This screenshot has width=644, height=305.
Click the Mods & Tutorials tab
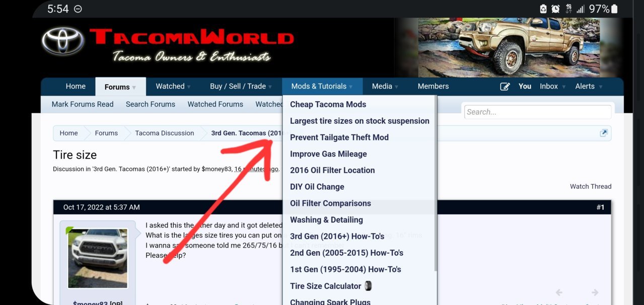319,87
